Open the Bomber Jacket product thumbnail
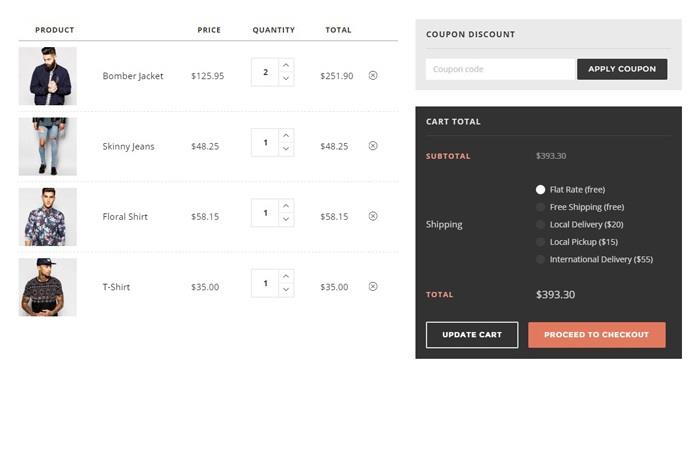This screenshot has width=700, height=470. [47, 76]
